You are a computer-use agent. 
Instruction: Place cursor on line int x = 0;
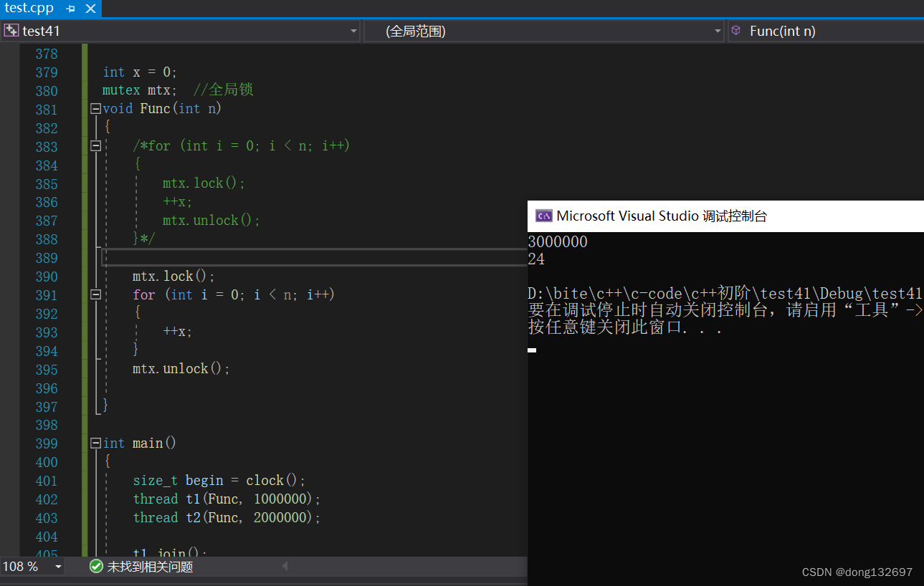(x=140, y=72)
